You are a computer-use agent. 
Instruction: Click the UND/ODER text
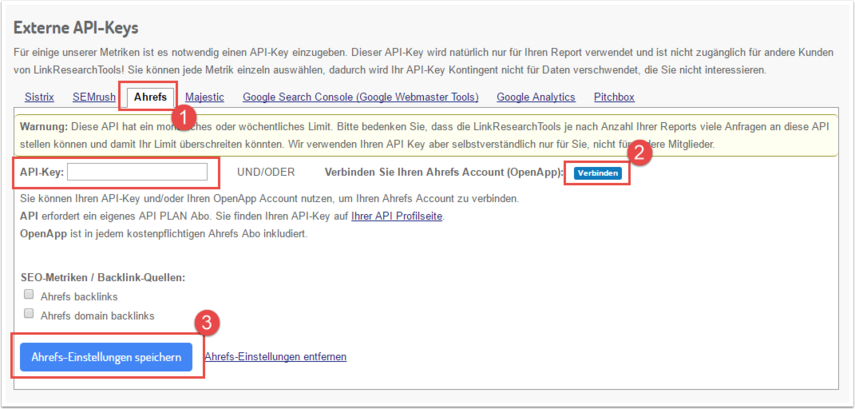pyautogui.click(x=266, y=172)
